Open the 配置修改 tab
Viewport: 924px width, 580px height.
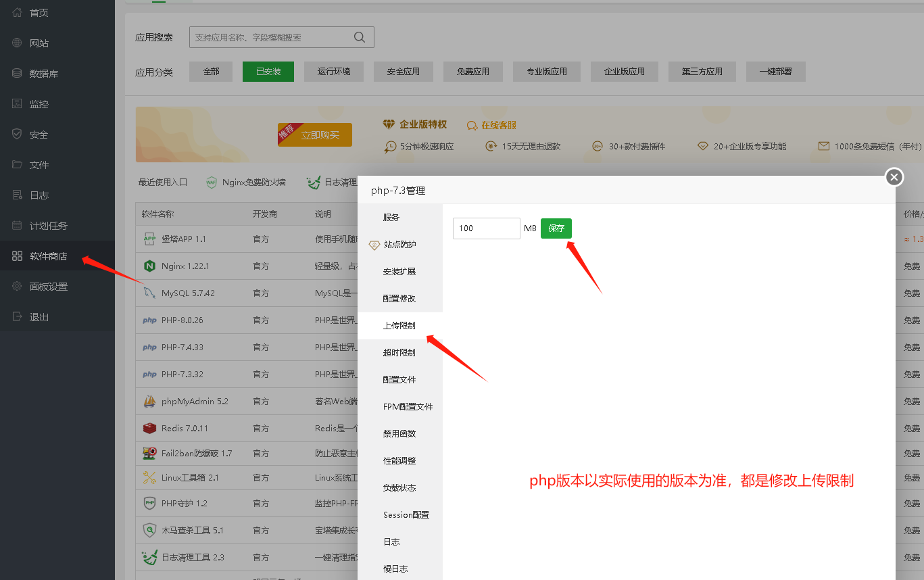[x=399, y=299]
